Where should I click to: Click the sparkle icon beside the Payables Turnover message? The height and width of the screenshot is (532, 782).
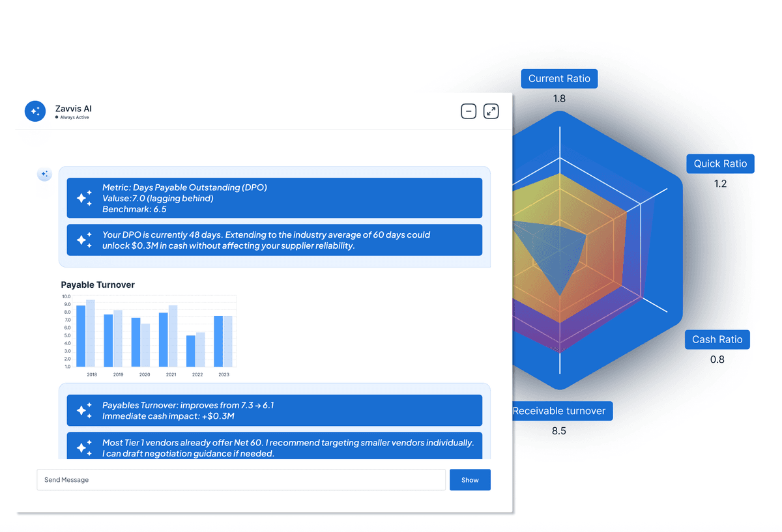(83, 410)
